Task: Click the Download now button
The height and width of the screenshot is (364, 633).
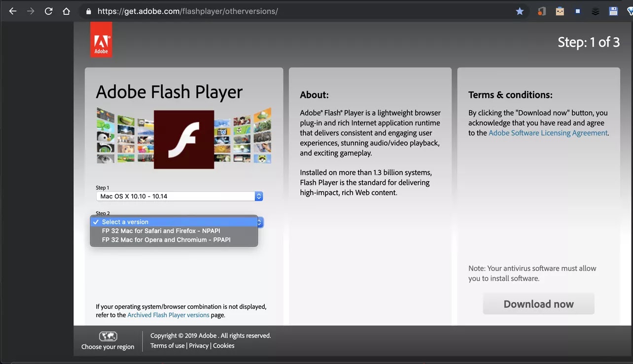Action: click(x=538, y=304)
